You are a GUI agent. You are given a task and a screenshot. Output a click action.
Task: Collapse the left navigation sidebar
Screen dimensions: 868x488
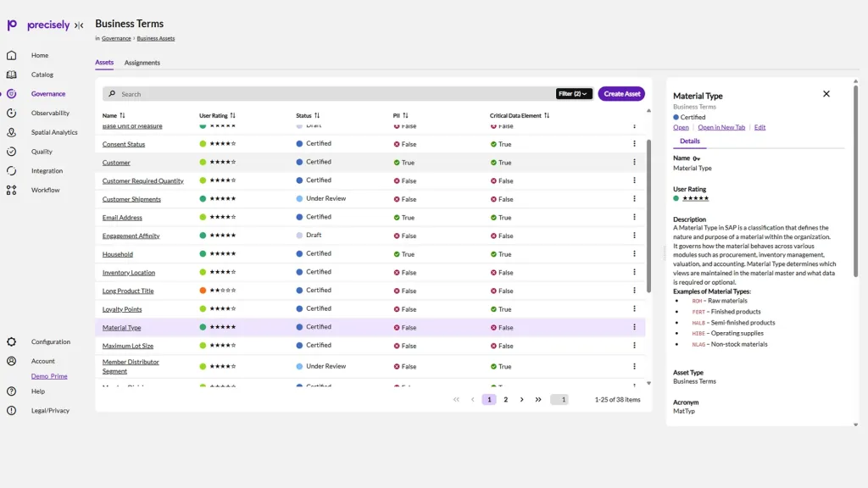click(79, 25)
